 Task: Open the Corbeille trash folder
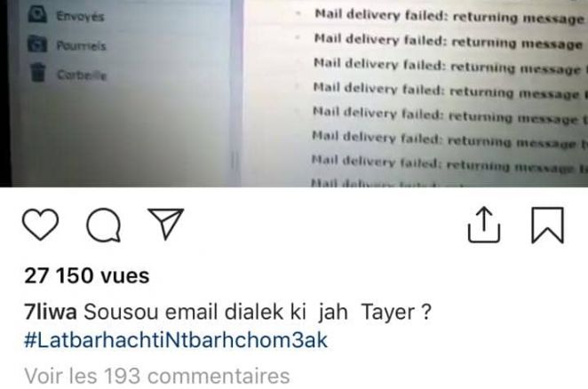tap(82, 75)
